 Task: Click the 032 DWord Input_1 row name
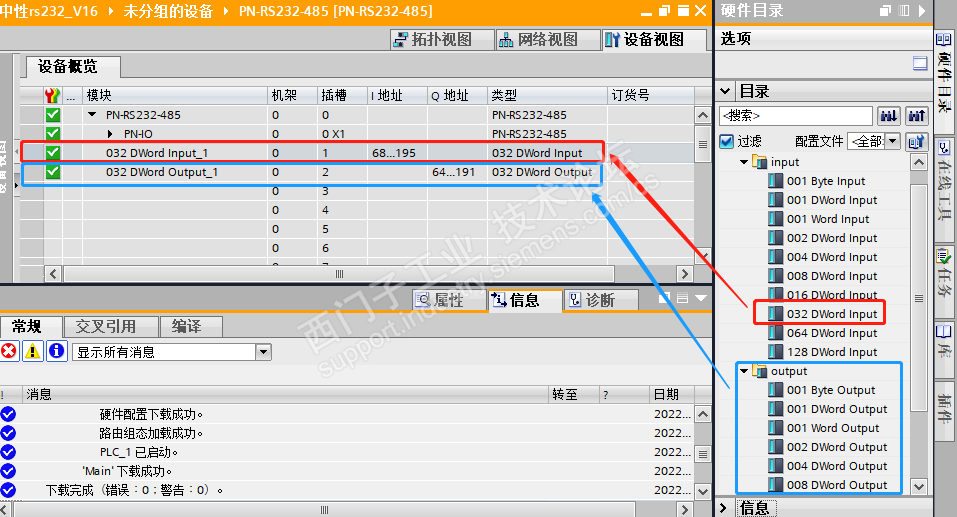click(157, 153)
